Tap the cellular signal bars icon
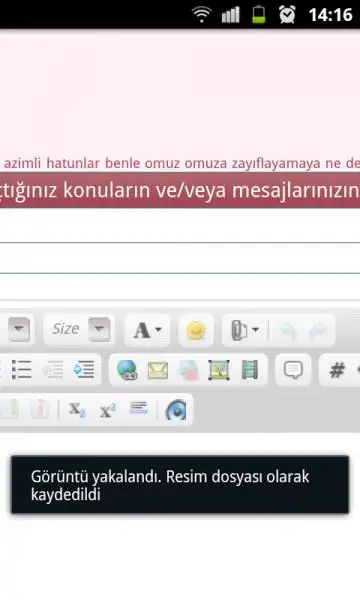The height and width of the screenshot is (600, 360). click(x=231, y=15)
